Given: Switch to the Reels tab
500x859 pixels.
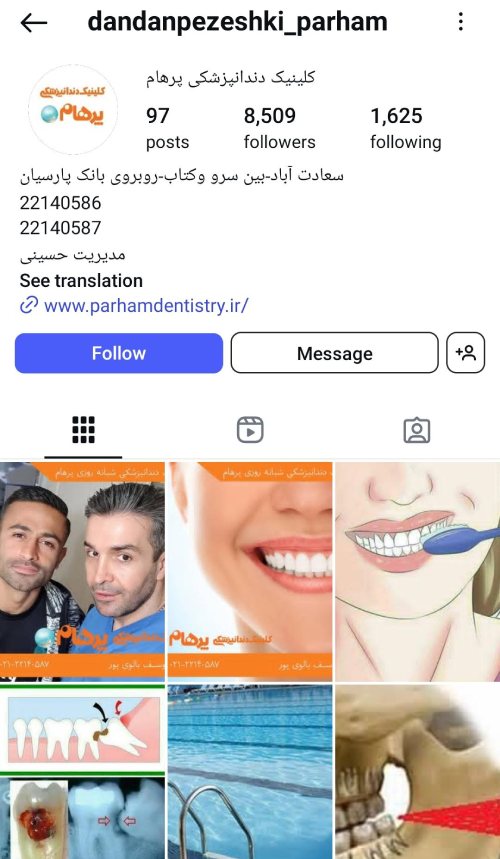Looking at the screenshot, I should pos(250,430).
